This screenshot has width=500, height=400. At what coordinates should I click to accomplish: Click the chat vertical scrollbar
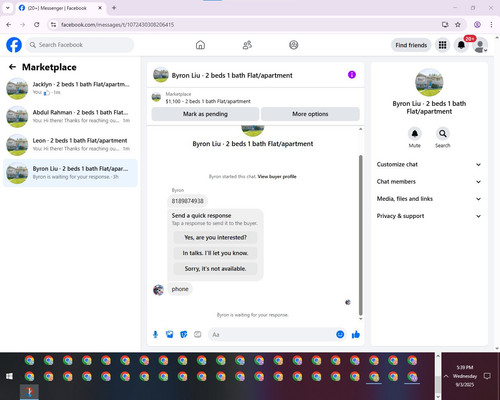click(360, 235)
